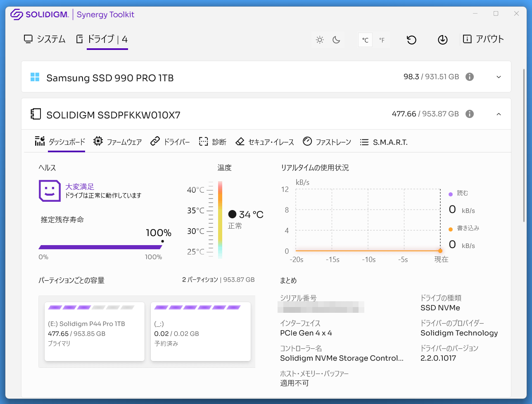Open the システム tab
Viewport: 532px width, 404px height.
click(x=45, y=39)
